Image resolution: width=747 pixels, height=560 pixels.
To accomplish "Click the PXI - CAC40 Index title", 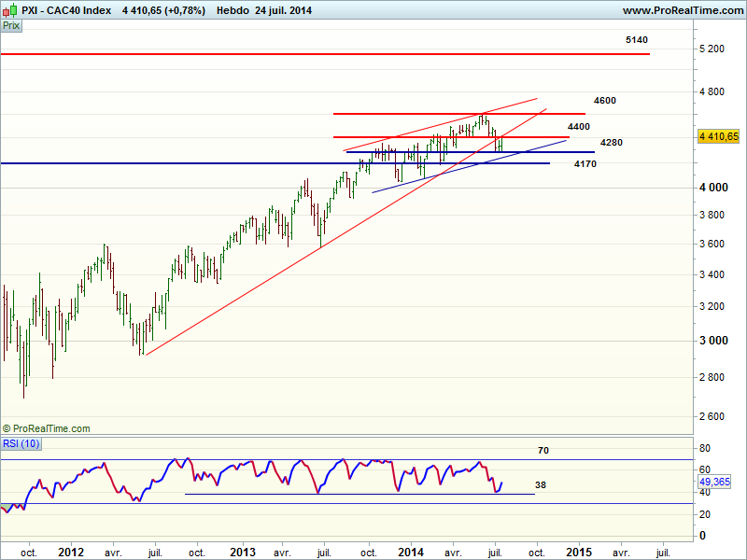I will click(x=66, y=10).
